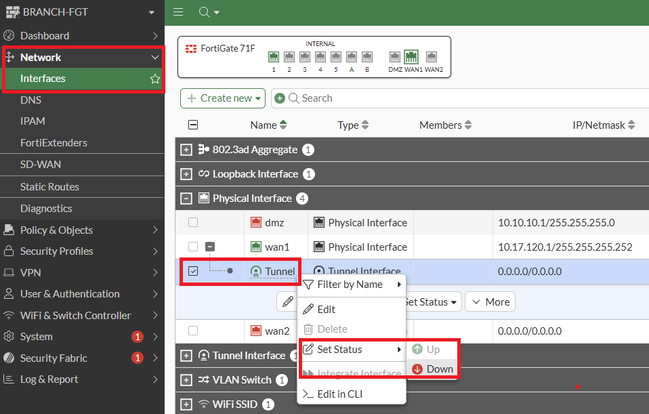Click the Interfaces favorite star icon
Image resolution: width=649 pixels, height=414 pixels.
pyautogui.click(x=155, y=79)
